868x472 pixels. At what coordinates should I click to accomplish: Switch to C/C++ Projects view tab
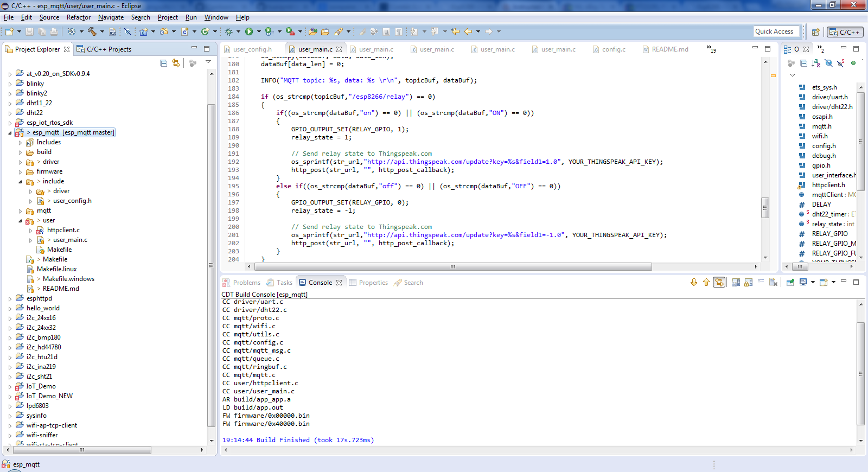(x=104, y=49)
